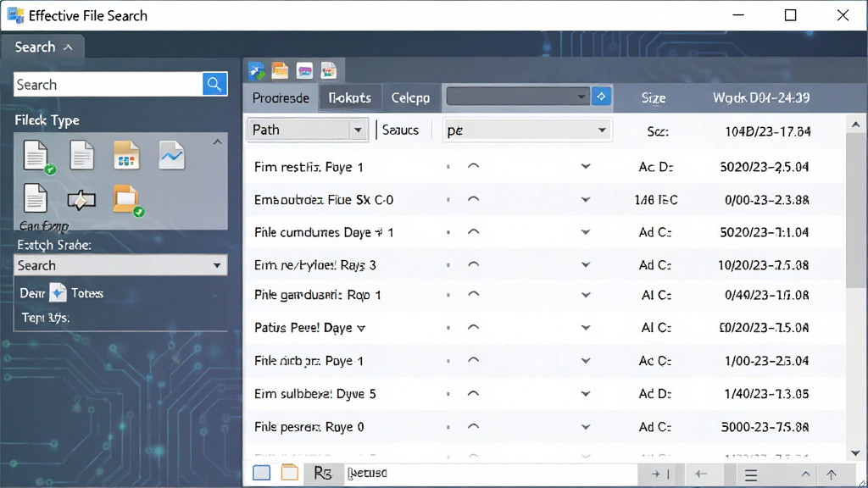Click the blue green toolbar icon
Viewport: 868px width, 488px height.
coord(256,71)
